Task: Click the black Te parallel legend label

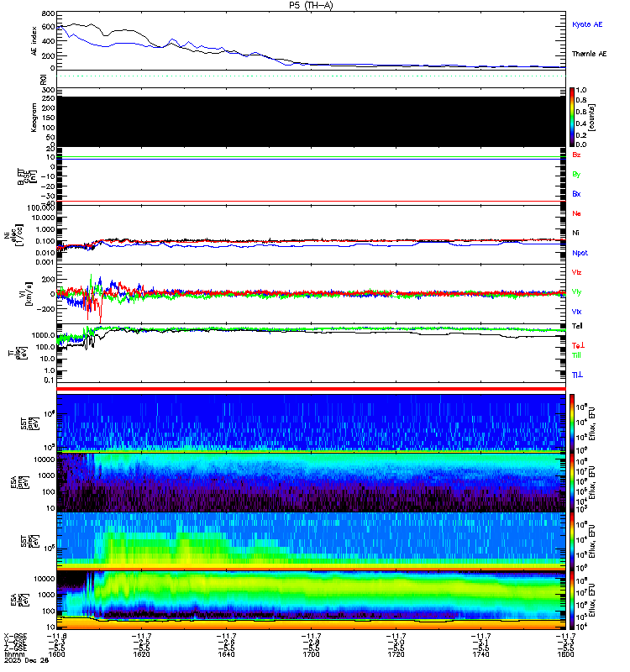Action: coord(577,326)
